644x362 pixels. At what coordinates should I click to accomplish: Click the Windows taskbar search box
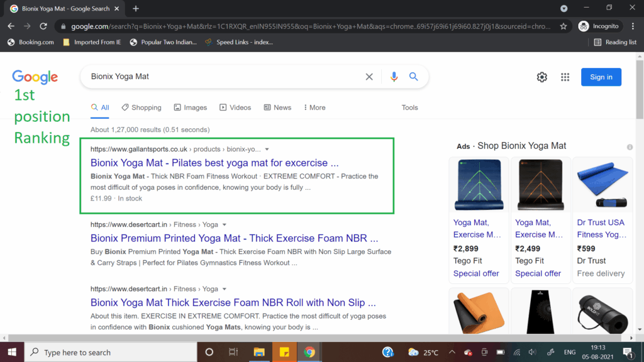(x=111, y=352)
